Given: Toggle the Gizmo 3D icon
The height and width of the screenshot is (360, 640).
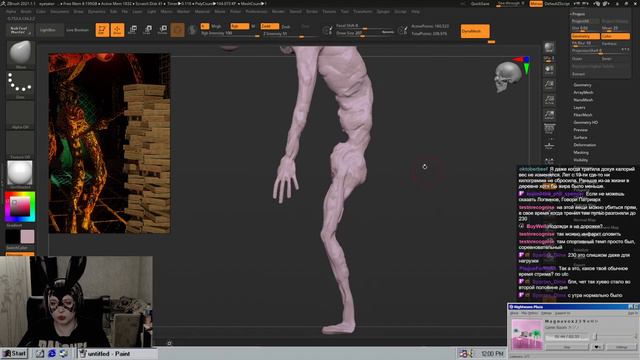Looking at the screenshot, I should 178,30.
